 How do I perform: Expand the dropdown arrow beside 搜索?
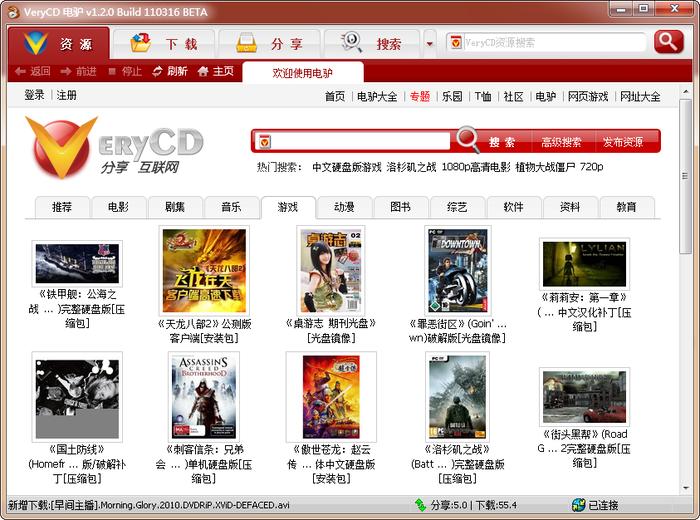(429, 44)
